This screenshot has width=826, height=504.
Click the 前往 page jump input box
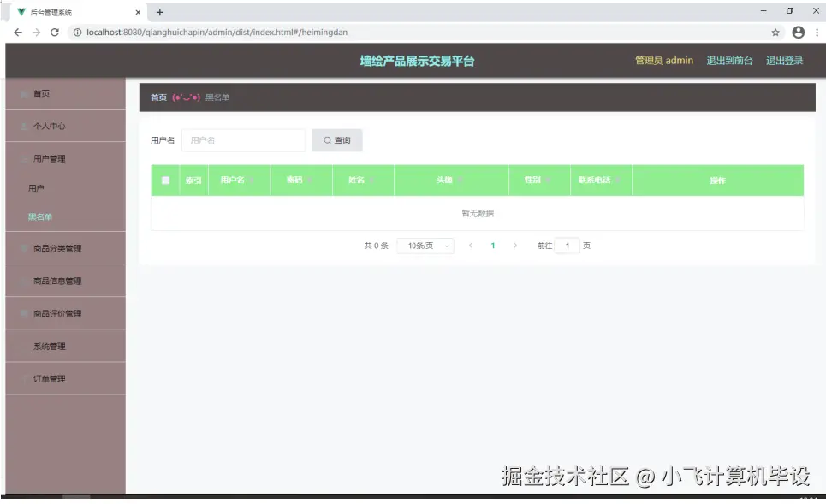[x=568, y=246]
